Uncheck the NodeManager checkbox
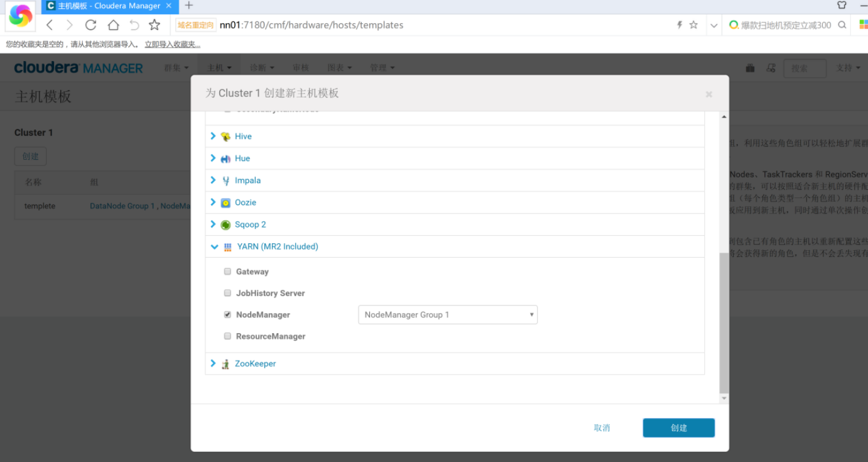The width and height of the screenshot is (868, 462). pyautogui.click(x=227, y=314)
